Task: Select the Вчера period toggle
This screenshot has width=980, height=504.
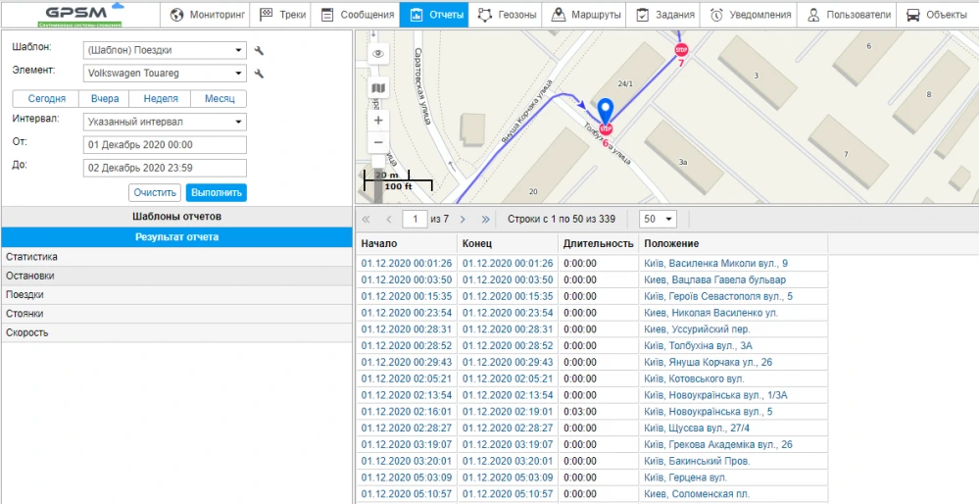Action: [105, 99]
